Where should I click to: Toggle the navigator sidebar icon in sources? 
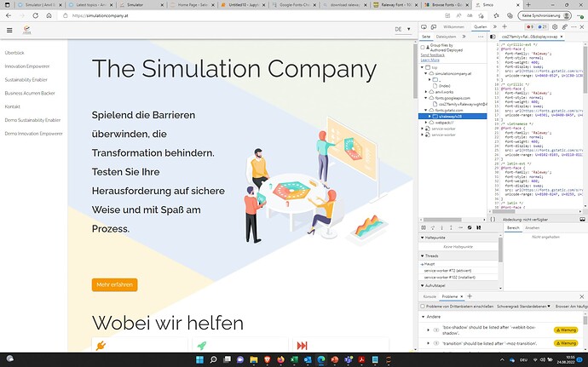pos(493,37)
